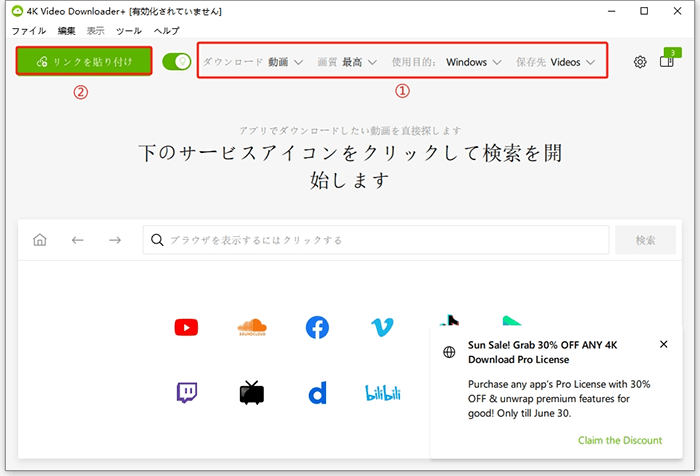
Task: Toggle the green smart mode switch
Action: point(177,62)
